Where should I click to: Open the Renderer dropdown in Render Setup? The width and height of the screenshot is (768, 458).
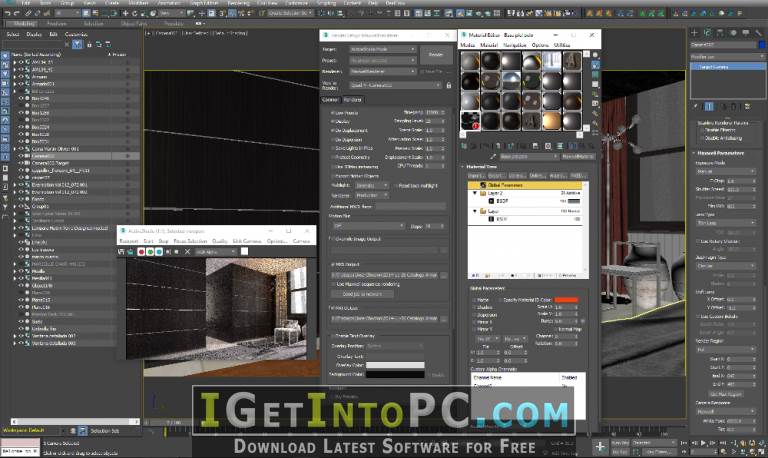[383, 71]
